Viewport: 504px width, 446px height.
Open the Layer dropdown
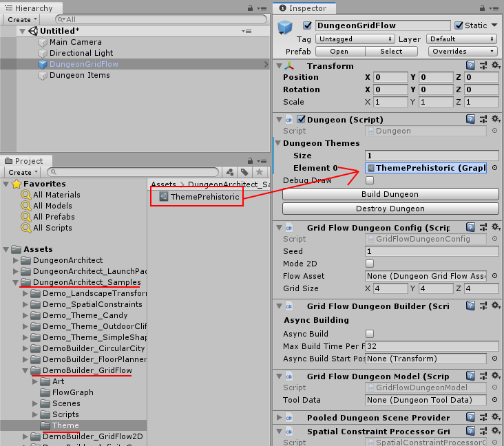click(461, 39)
